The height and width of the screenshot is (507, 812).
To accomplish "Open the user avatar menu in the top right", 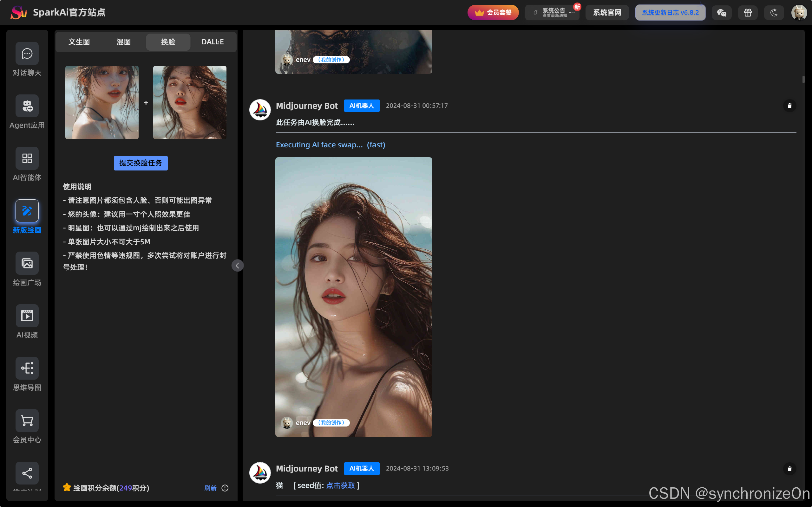I will (x=799, y=13).
